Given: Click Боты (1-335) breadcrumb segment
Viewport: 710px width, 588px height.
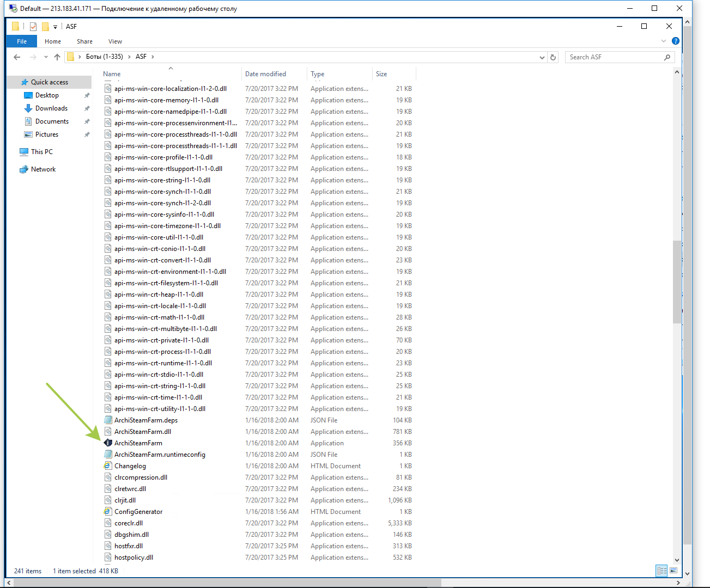Looking at the screenshot, I should [105, 57].
